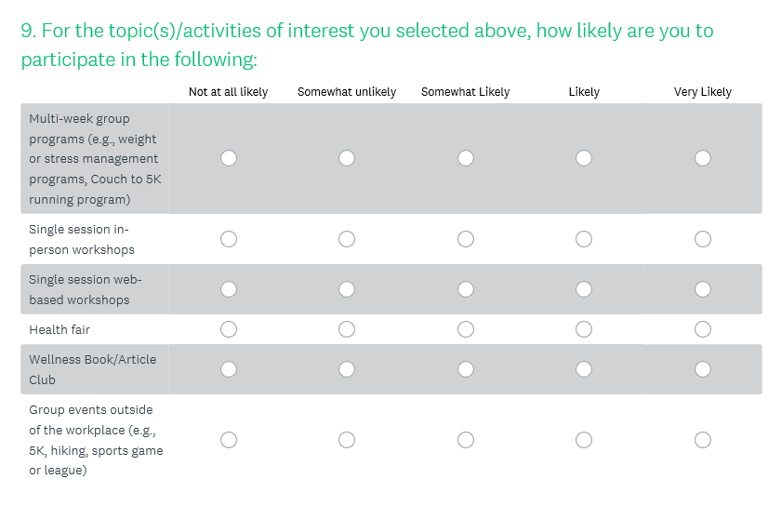This screenshot has width=781, height=532.
Task: Choose 'Somewhat Likely' for Single session web-based workshops
Action: [466, 289]
